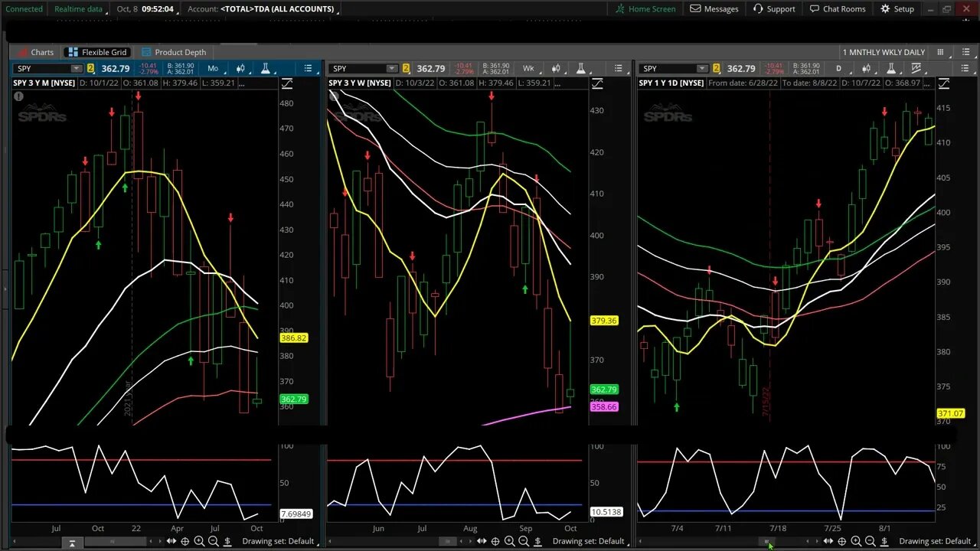Click the yellow link badge 2 on weekly chart
Viewport: 980px width, 551px height.
pyautogui.click(x=406, y=69)
